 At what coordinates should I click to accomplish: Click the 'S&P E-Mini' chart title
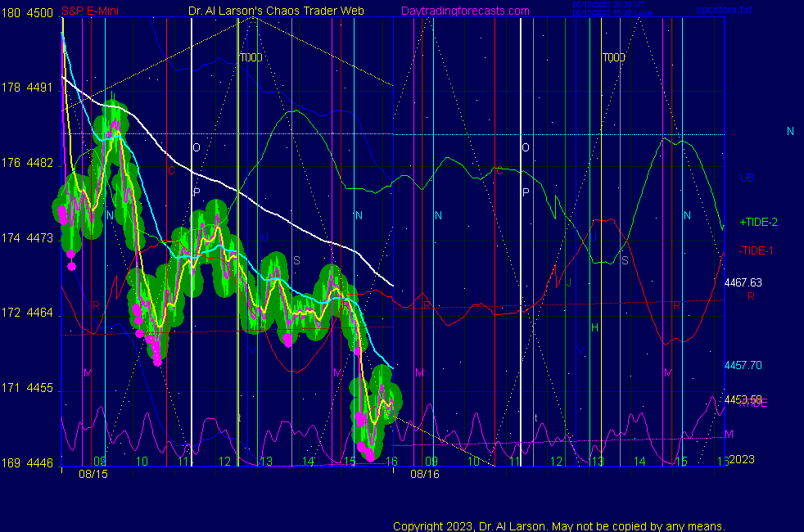click(90, 11)
